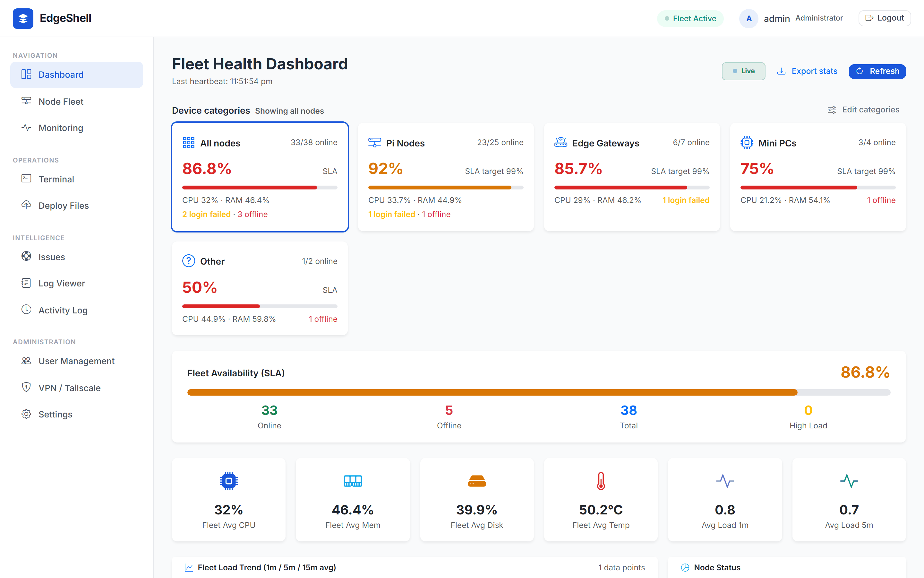Screen dimensions: 924x578
Task: Click the '5 Offline' count
Action: [x=449, y=417]
